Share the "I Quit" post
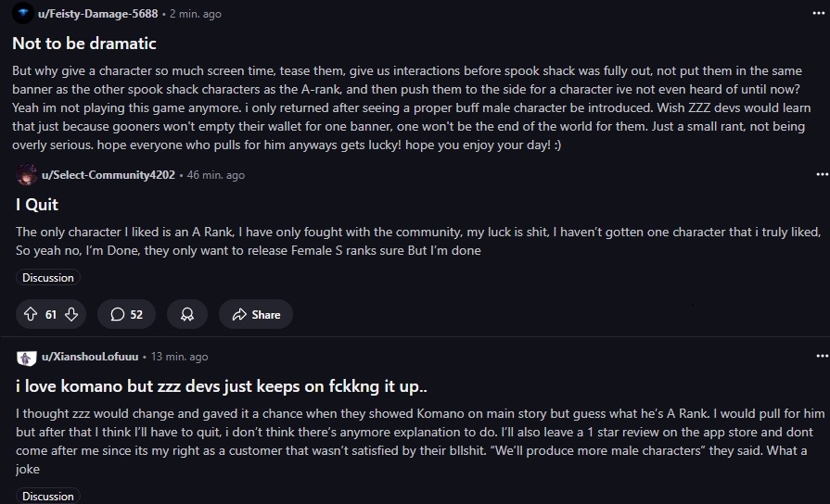 click(256, 314)
